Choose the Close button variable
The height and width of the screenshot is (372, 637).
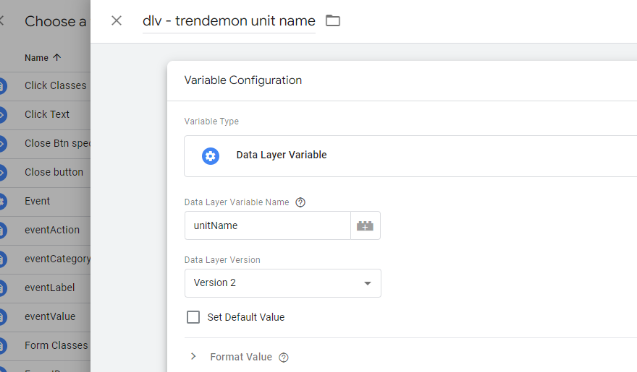coord(54,172)
